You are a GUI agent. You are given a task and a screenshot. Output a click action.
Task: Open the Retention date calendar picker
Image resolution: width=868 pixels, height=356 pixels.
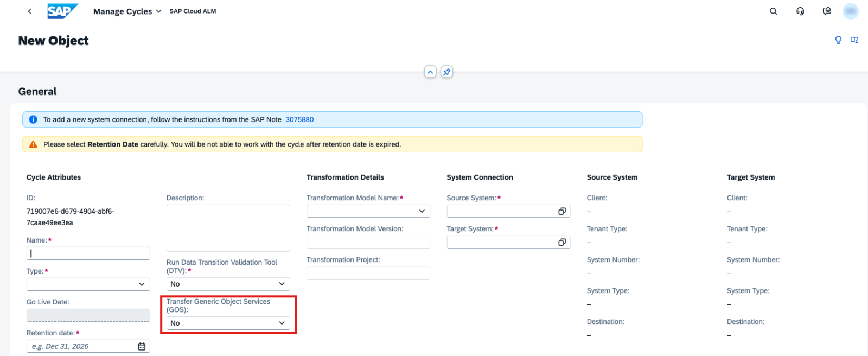coord(142,346)
